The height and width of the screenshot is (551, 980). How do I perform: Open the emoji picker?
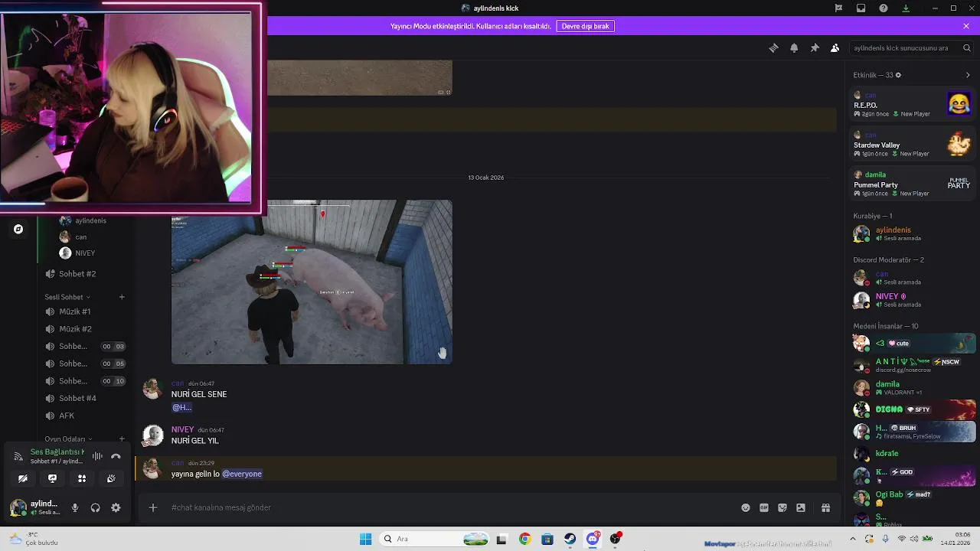click(746, 507)
